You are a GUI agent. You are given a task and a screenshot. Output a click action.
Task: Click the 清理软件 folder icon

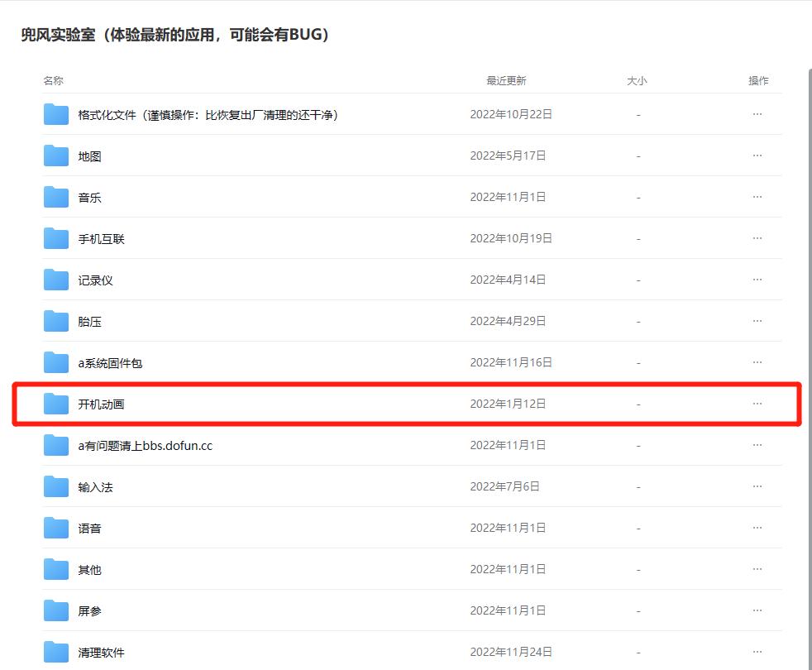[x=55, y=652]
